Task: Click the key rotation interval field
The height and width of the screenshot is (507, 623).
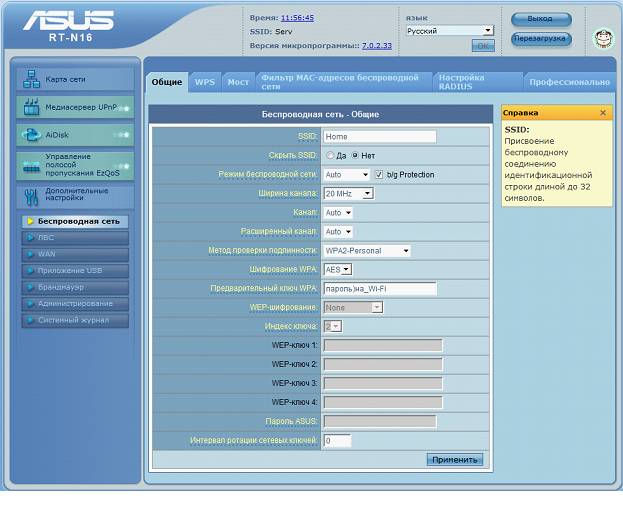Action: [337, 441]
